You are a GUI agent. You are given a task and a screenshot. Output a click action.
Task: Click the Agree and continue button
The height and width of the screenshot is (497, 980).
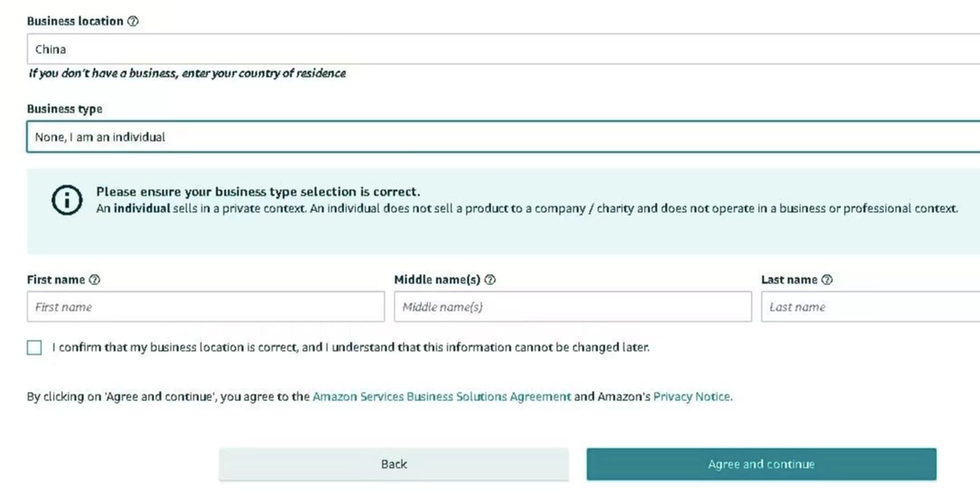(761, 464)
